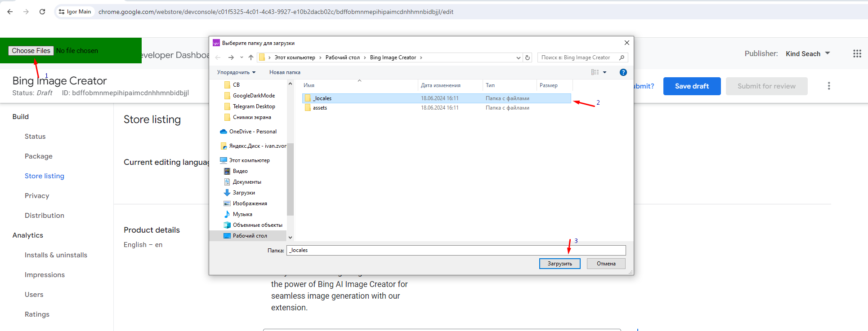Click the Save draft button
This screenshot has height=331, width=868.
click(692, 86)
